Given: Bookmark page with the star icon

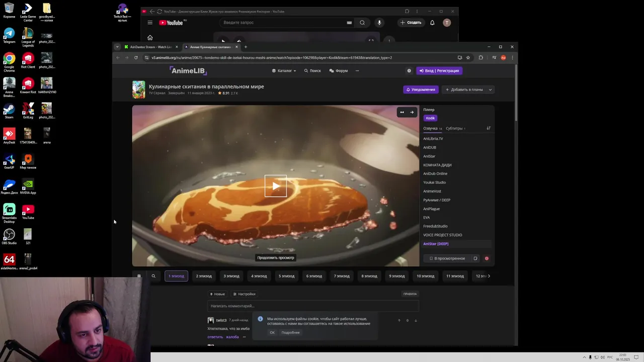Looking at the screenshot, I should point(468,58).
